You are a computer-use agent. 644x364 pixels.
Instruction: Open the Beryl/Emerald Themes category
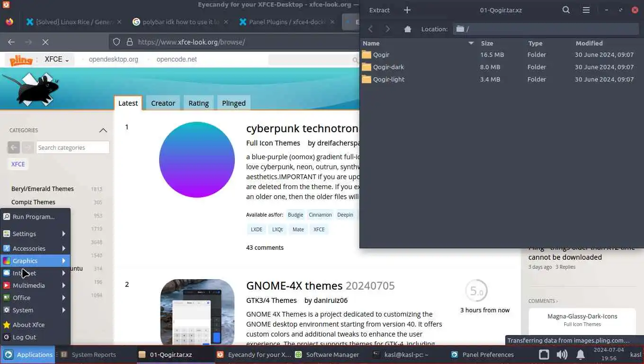(43, 189)
